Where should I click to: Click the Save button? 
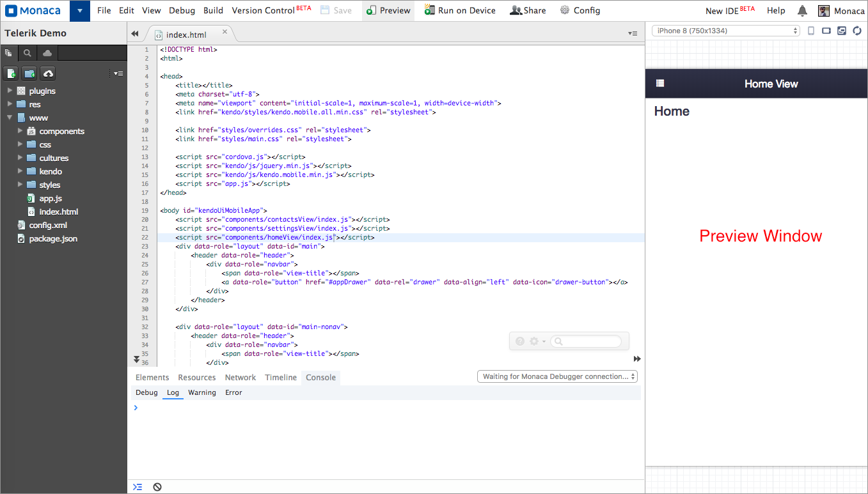pyautogui.click(x=336, y=10)
